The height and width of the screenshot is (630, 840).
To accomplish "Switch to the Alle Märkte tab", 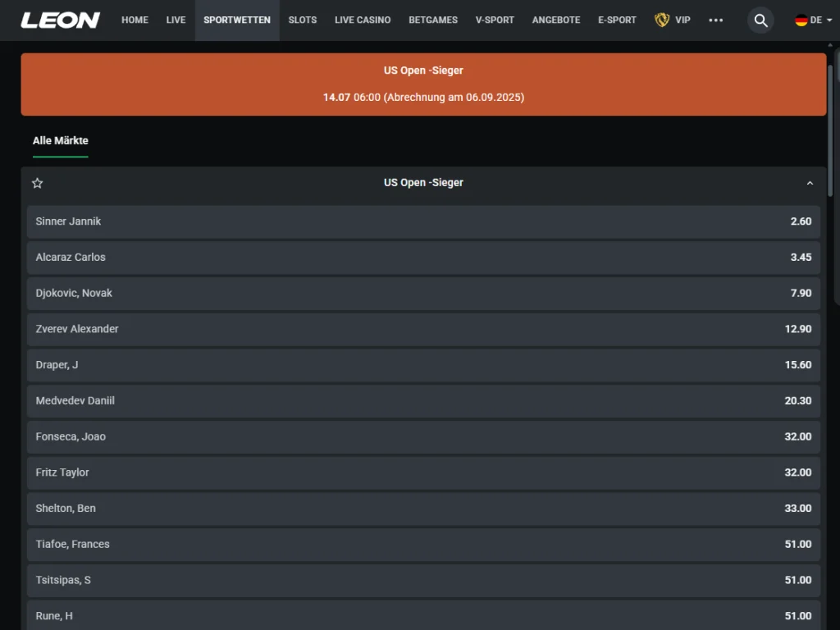I will (x=60, y=140).
